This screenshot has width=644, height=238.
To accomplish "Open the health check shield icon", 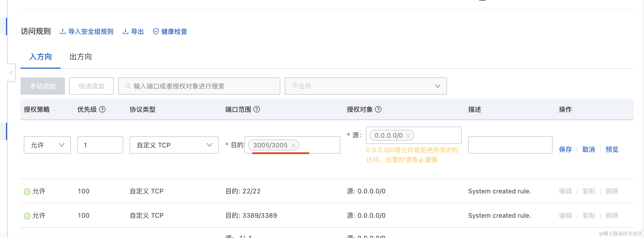I will (x=156, y=32).
